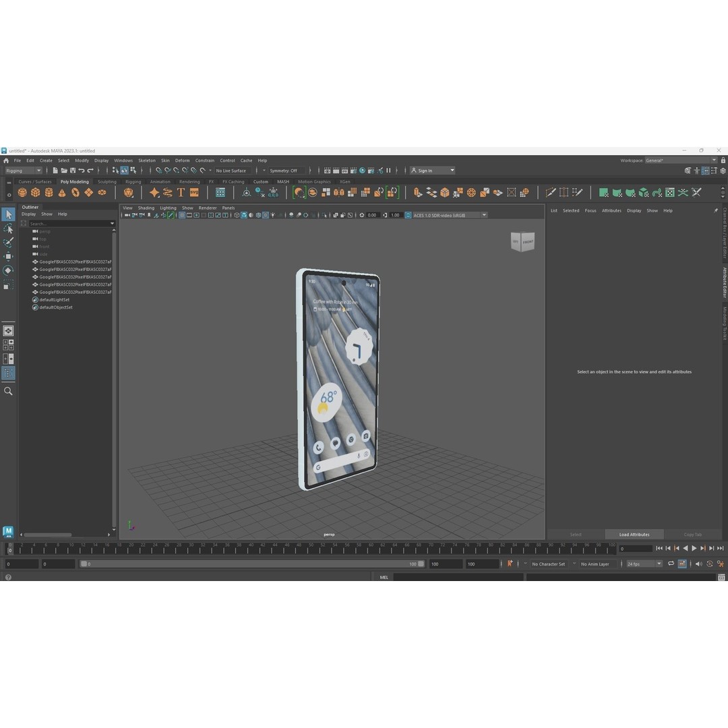Toggle the audio mute speaker icon

coord(699,564)
